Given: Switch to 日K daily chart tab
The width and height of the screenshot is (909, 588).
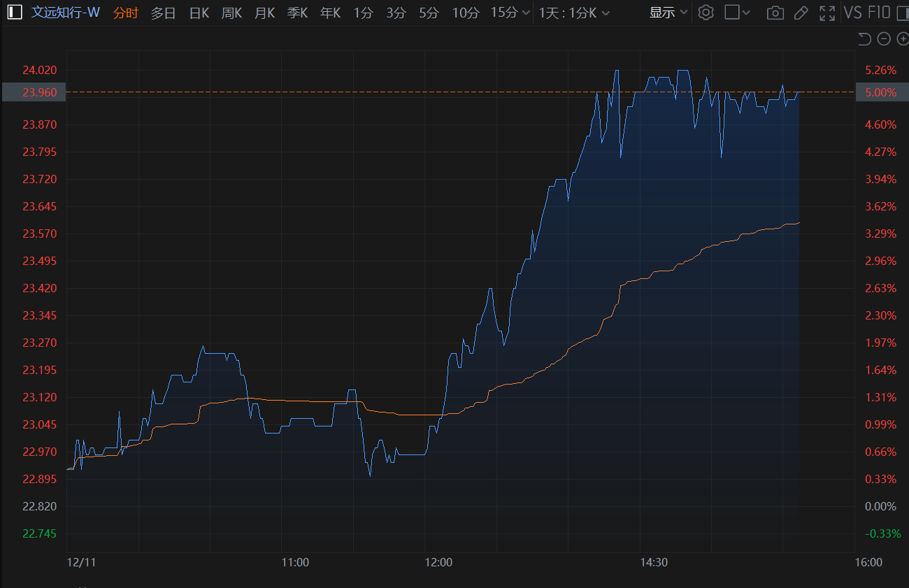Looking at the screenshot, I should coord(199,13).
